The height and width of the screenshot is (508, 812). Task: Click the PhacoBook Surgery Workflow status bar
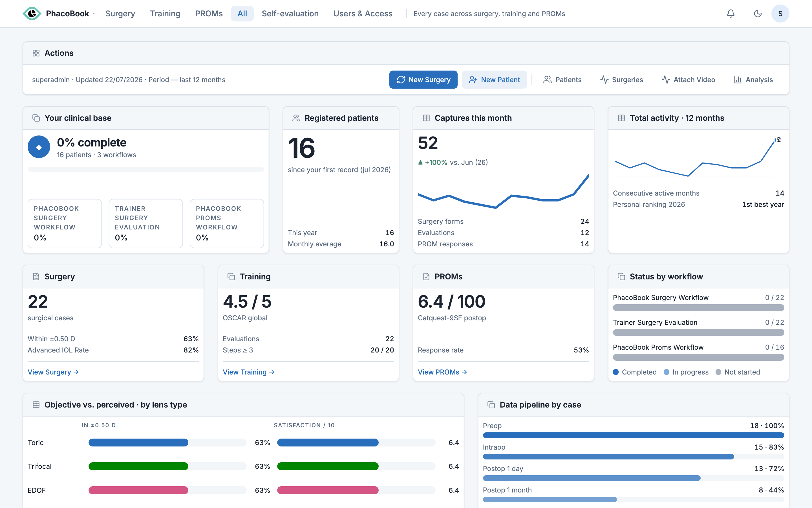pyautogui.click(x=698, y=307)
